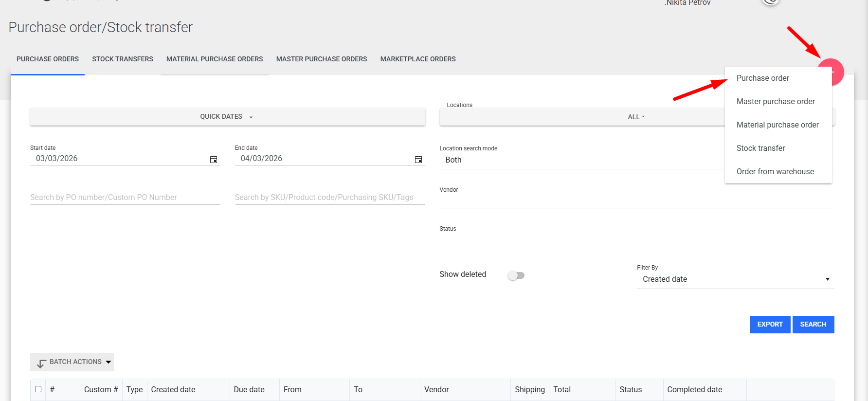Focus the SKU/Product code search field
868x401 pixels.
click(329, 198)
